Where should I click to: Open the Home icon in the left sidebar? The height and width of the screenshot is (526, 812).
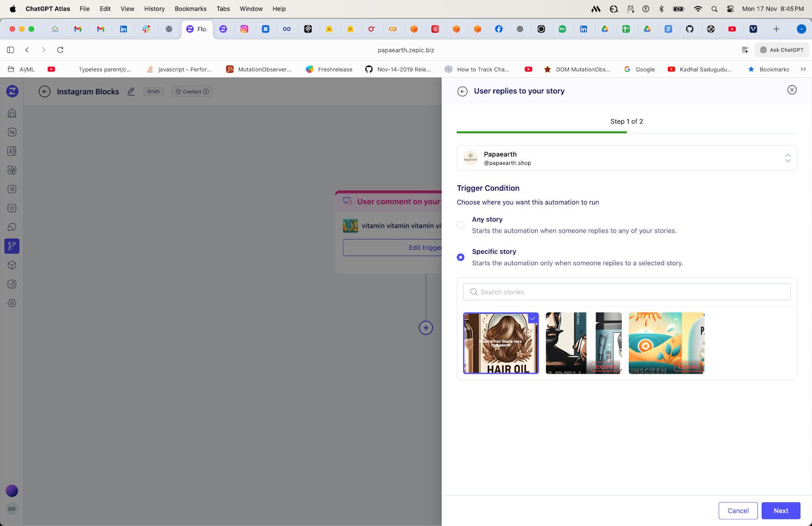point(12,113)
